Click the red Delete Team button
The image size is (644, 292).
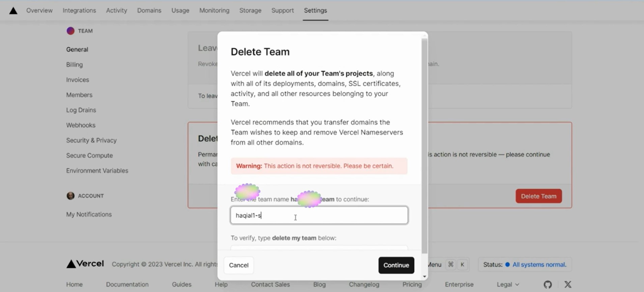coord(539,196)
